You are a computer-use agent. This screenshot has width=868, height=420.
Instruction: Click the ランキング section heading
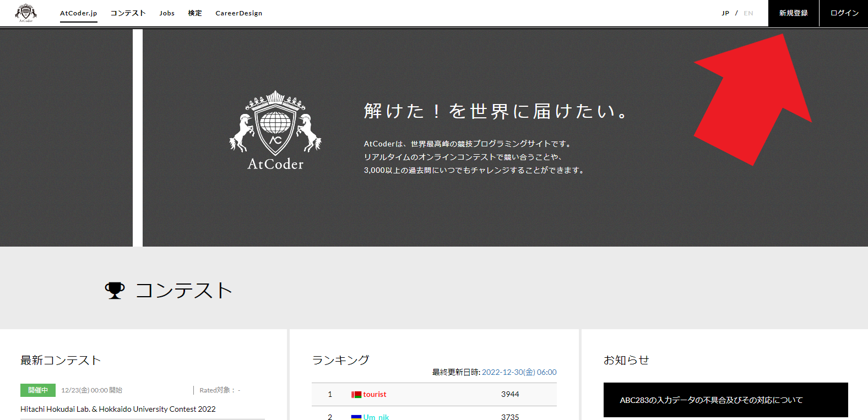click(x=340, y=360)
